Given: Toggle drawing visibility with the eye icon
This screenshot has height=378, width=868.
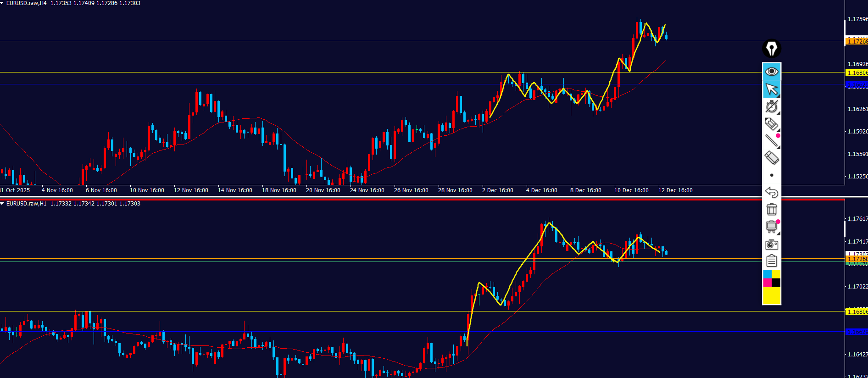Looking at the screenshot, I should pyautogui.click(x=772, y=72).
